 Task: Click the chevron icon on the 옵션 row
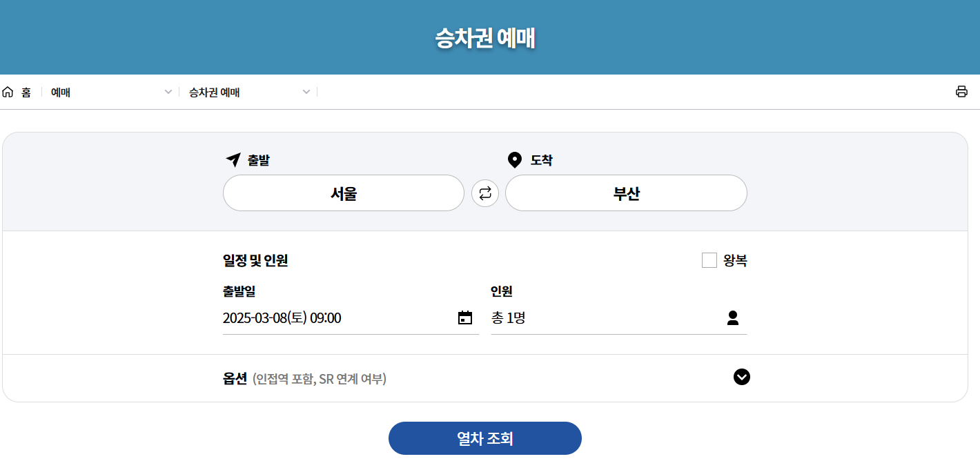click(742, 378)
